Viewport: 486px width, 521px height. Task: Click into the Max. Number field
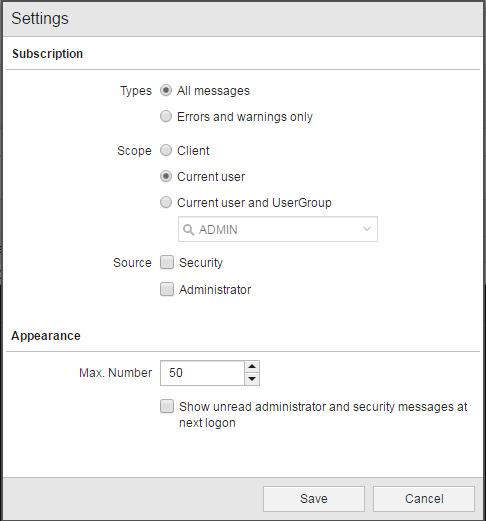(x=202, y=373)
